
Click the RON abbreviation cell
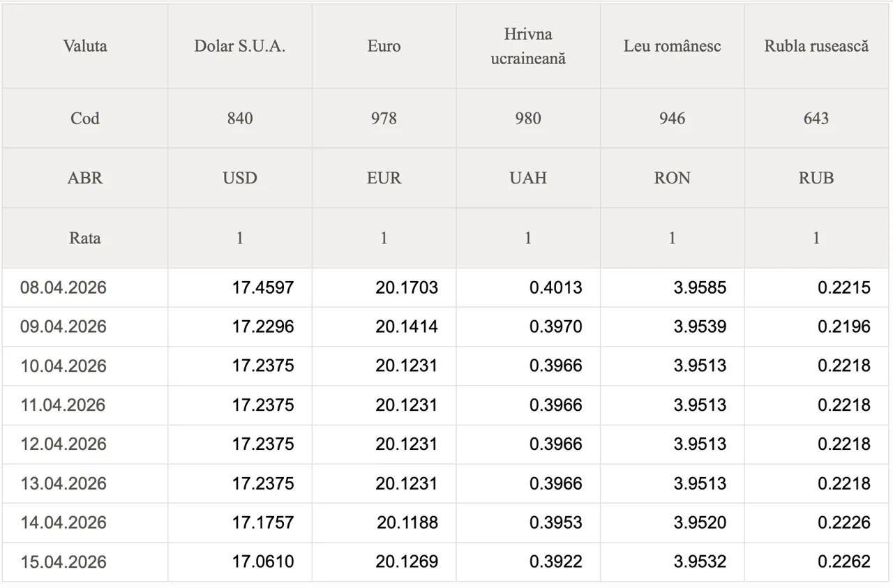tap(672, 178)
